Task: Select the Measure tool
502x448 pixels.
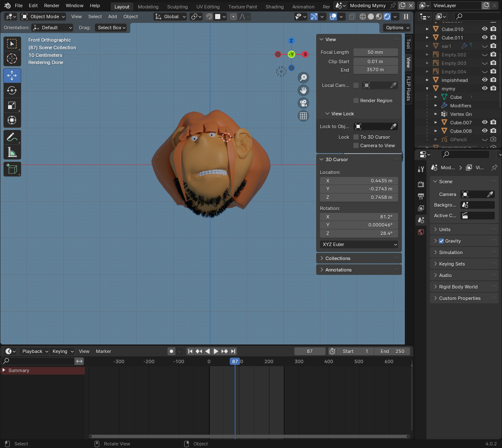Action: pos(12,152)
